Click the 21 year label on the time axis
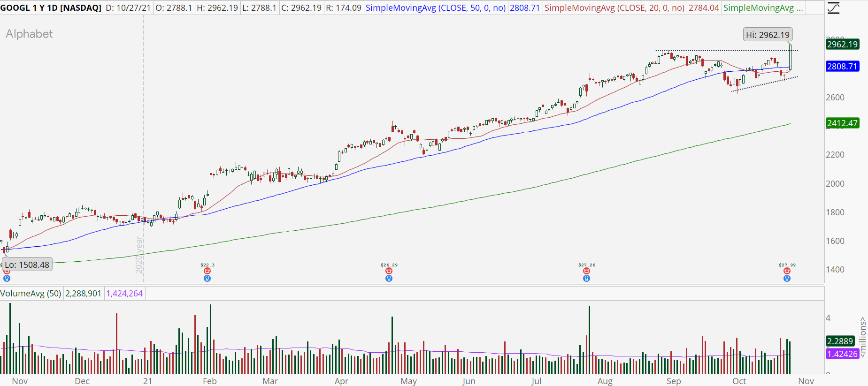Screen dimensions: 868x386 click(148, 381)
